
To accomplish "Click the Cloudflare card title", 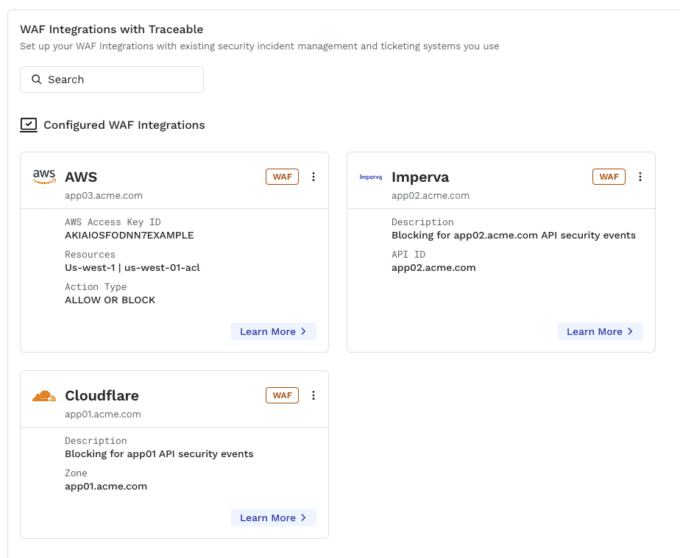I will tap(102, 395).
